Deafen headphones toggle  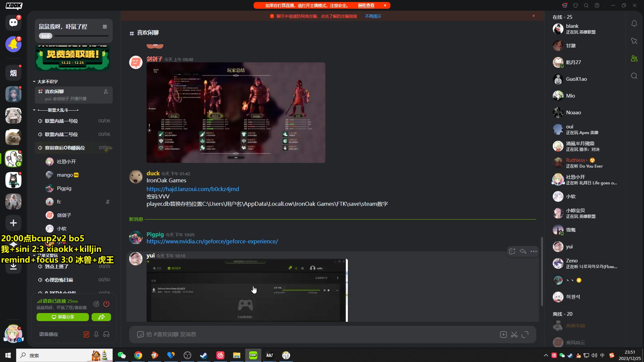(106, 335)
